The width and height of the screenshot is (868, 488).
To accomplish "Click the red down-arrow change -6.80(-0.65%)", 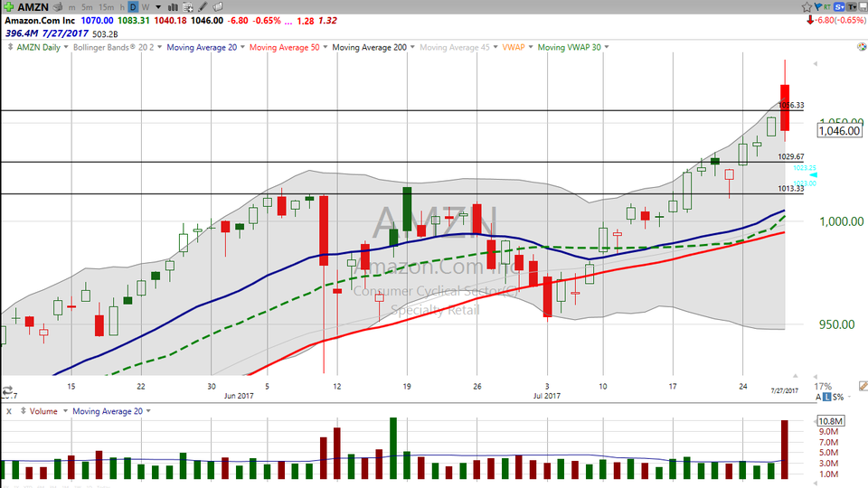I will 835,20.
